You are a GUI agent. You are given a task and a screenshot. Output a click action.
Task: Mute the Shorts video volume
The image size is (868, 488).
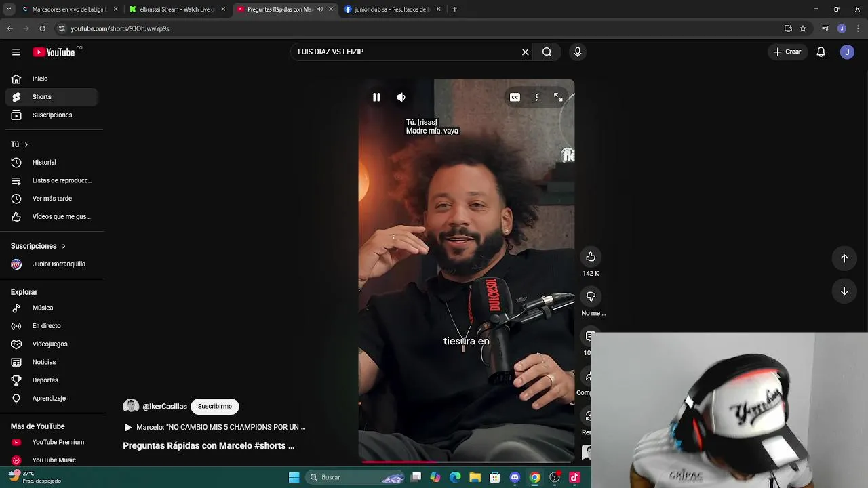tap(401, 97)
